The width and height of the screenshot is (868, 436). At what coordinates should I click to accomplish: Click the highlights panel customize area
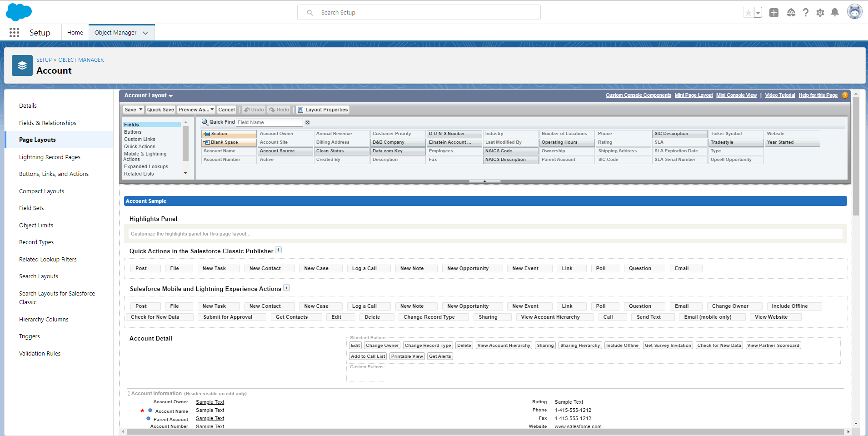click(485, 234)
